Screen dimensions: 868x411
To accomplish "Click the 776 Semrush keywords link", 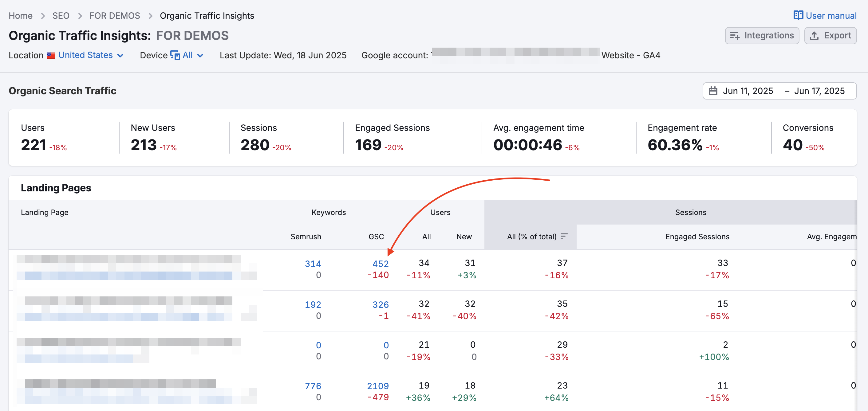I will click(x=313, y=386).
